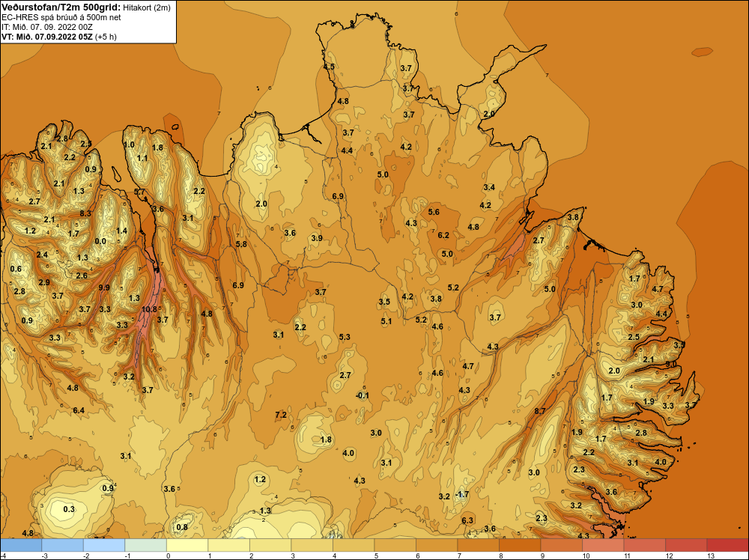Click the 1.0 temperature value
This screenshot has width=749, height=560.
click(129, 144)
